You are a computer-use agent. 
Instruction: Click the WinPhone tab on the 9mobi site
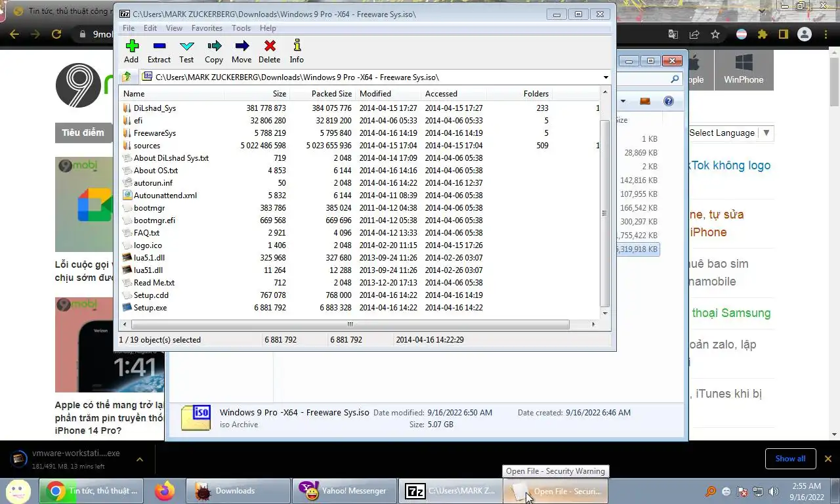point(744,70)
